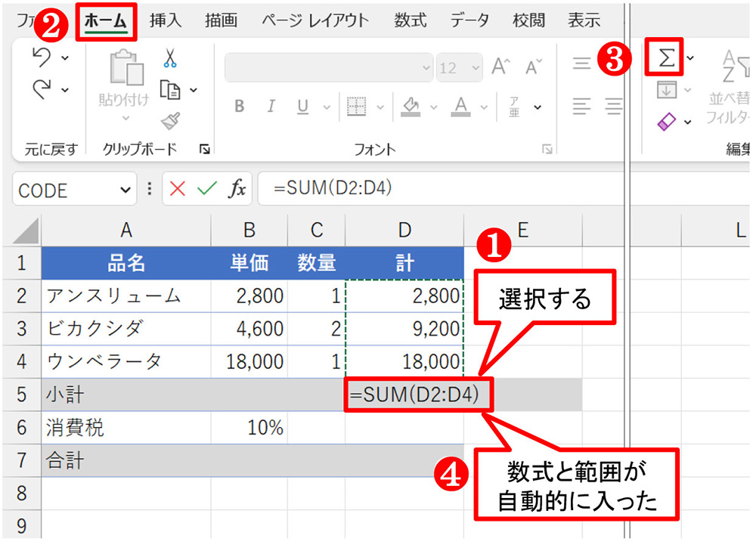Click the Insert Function fx icon

point(237,188)
